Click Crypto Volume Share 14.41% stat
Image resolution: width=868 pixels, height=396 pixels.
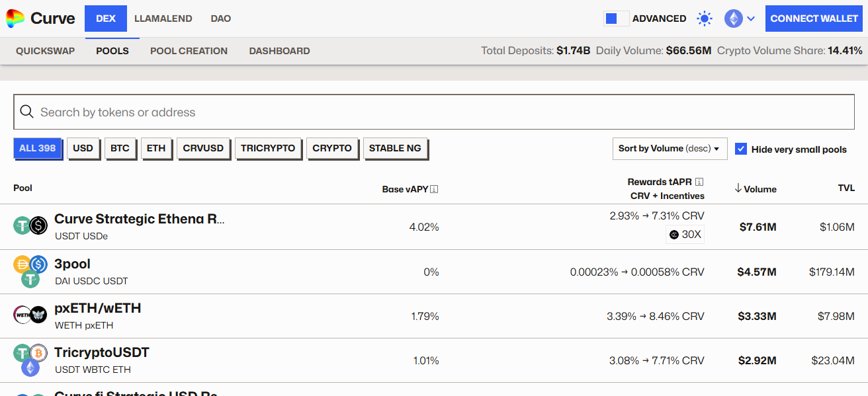790,51
